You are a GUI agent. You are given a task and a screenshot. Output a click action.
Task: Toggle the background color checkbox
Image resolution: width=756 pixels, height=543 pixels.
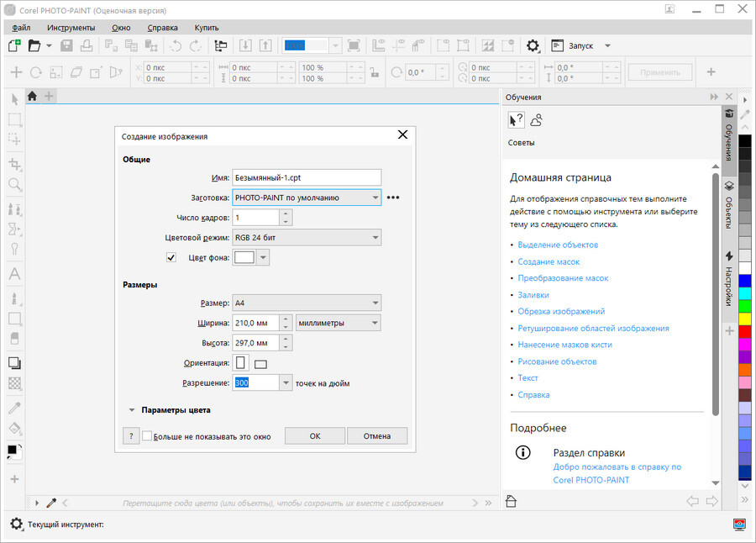[x=171, y=257]
